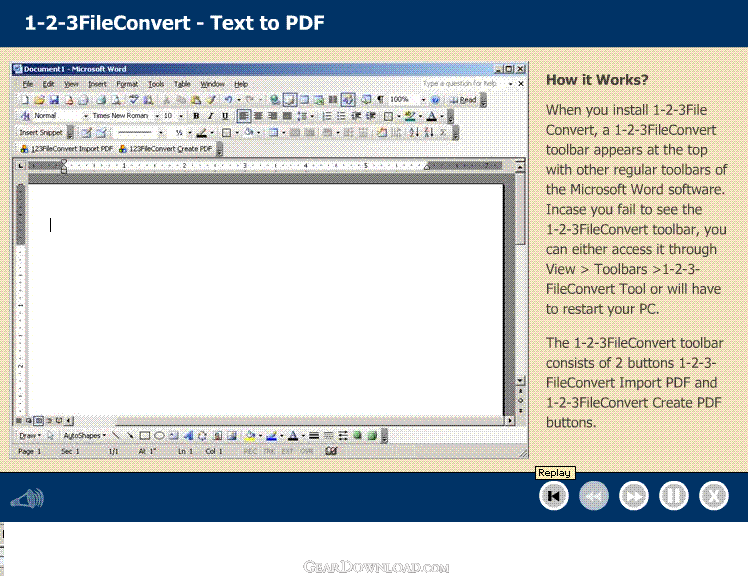Open the View menu in Word
This screenshot has height=576, width=754.
[x=71, y=84]
